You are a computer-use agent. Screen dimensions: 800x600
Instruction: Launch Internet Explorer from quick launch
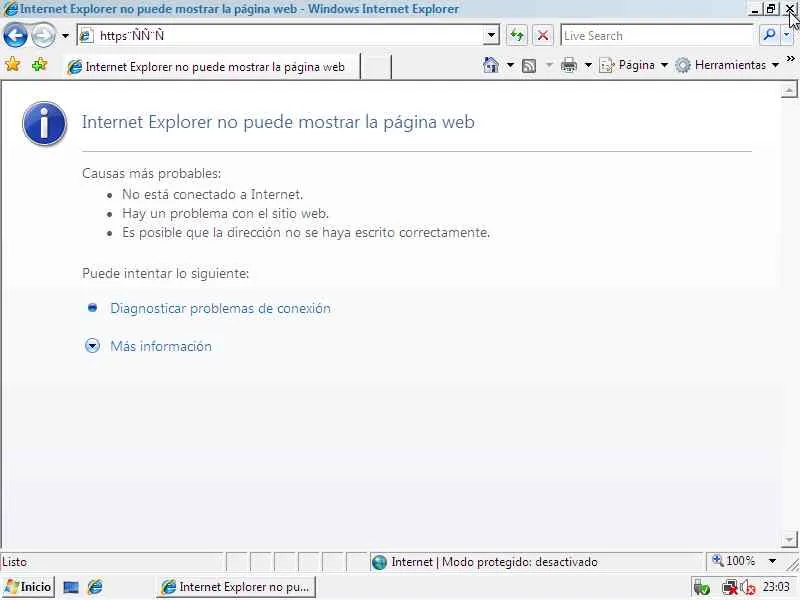tap(95, 587)
